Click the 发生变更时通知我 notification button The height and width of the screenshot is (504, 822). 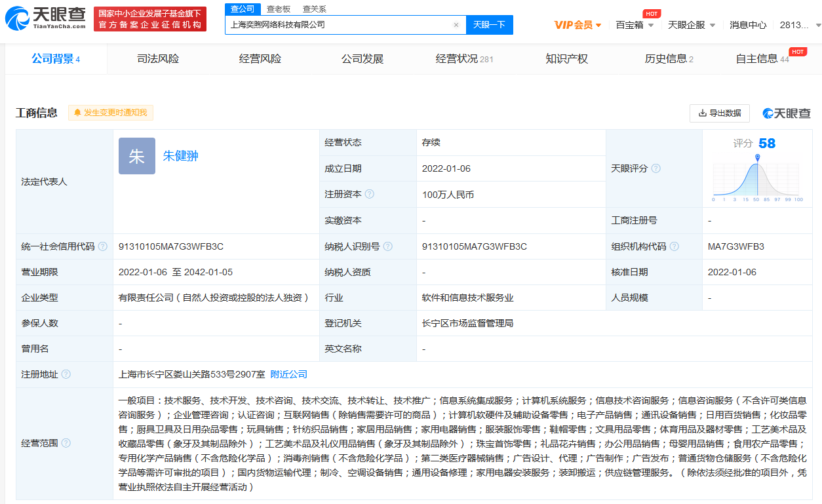point(111,113)
